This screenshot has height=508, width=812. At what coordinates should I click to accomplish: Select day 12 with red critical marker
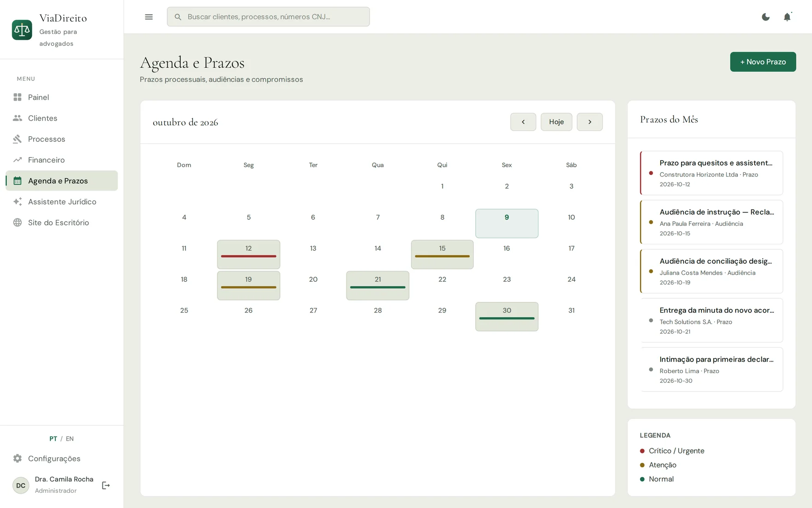pos(249,254)
